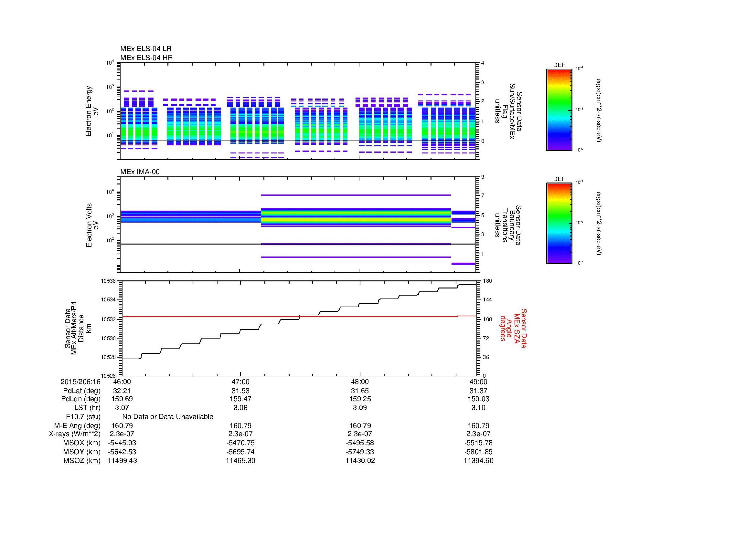Click 'No Data or Data Unavailable' text
Image resolution: width=756 pixels, height=534 pixels.
(x=168, y=417)
